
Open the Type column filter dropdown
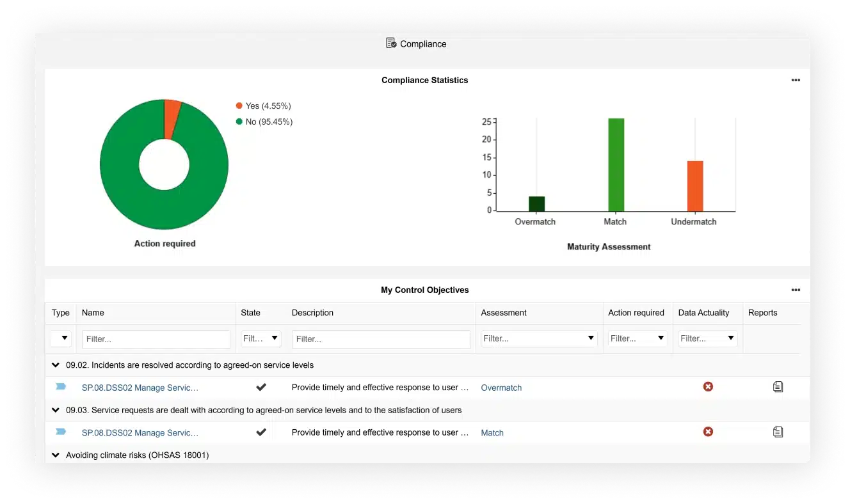click(63, 339)
